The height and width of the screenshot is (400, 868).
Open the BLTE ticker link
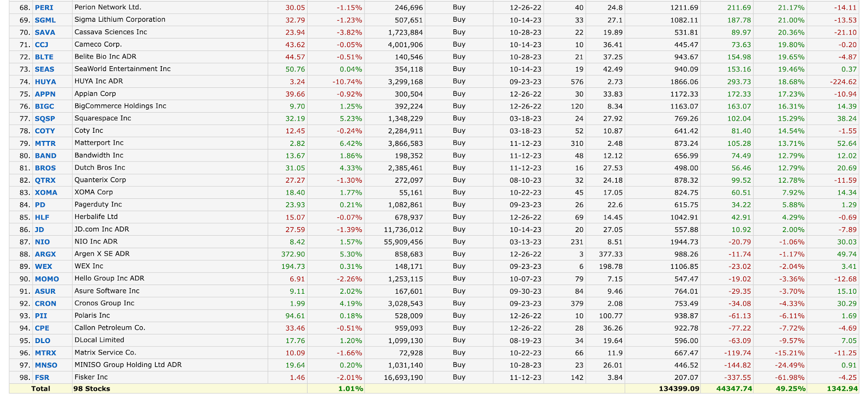click(x=44, y=57)
